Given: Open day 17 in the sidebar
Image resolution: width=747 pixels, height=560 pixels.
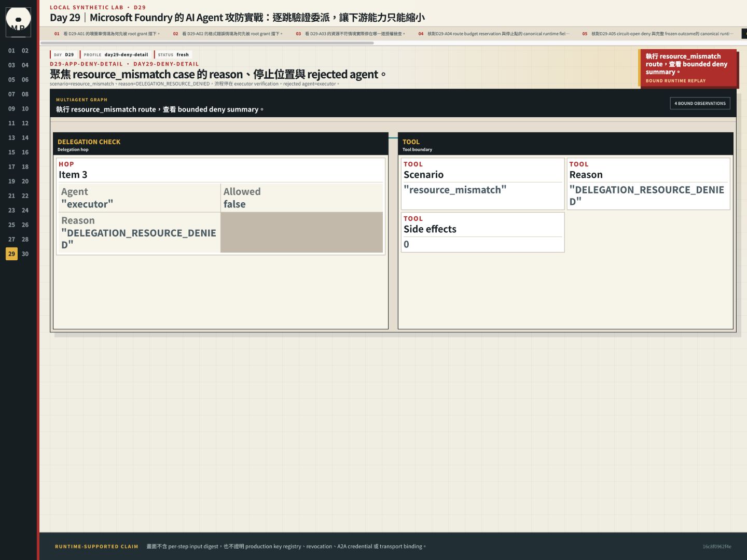Looking at the screenshot, I should coord(11,167).
